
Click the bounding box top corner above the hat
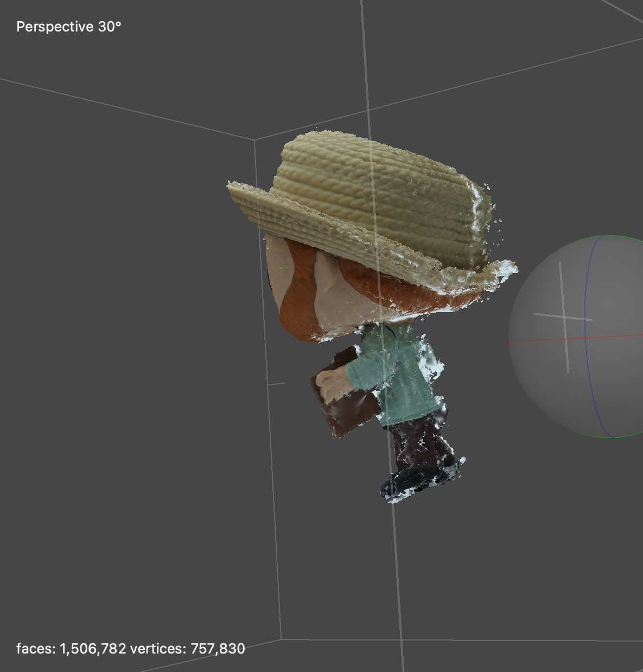click(254, 140)
